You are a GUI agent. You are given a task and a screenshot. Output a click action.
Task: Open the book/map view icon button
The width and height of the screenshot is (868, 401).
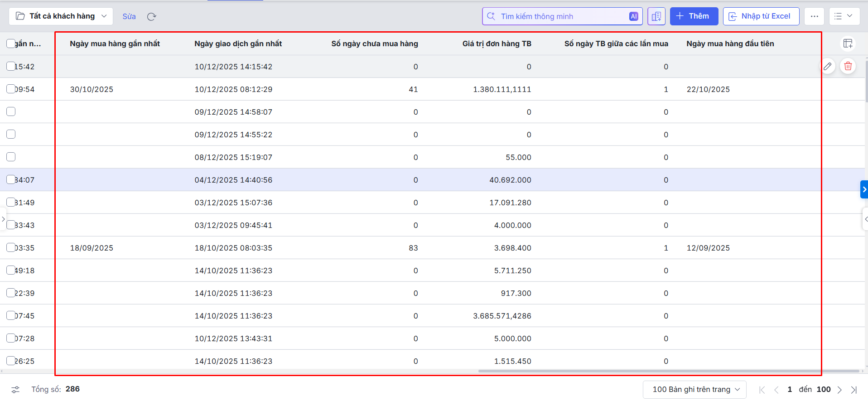coord(656,16)
